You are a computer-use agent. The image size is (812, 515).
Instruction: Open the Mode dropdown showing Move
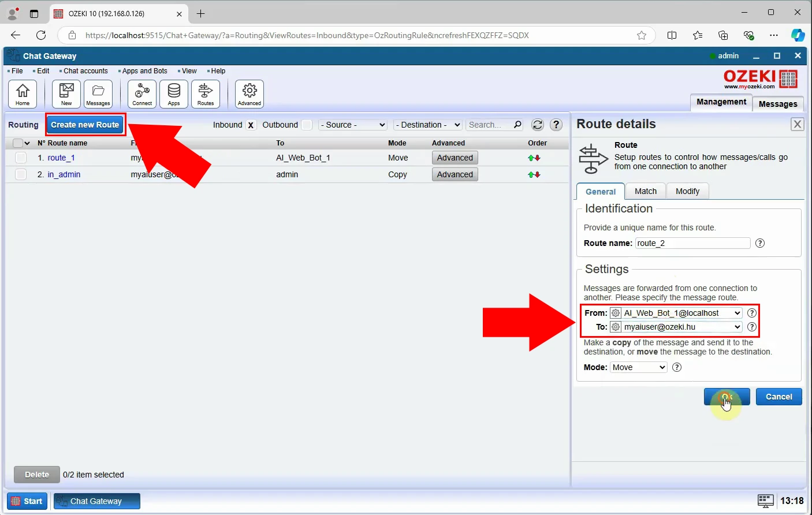pos(639,367)
